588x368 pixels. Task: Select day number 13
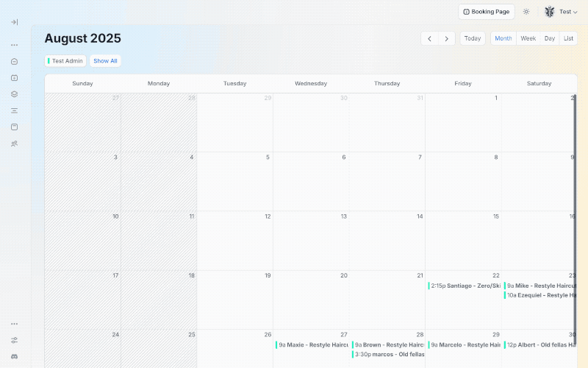(x=344, y=216)
